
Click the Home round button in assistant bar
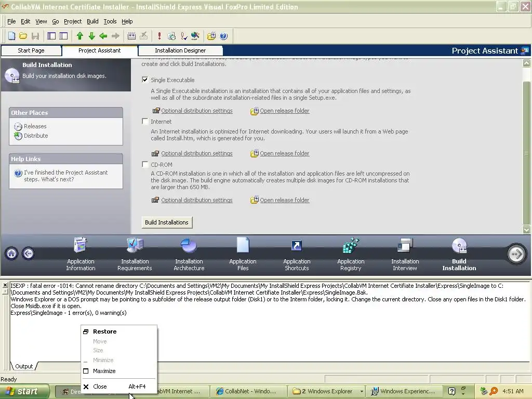pyautogui.click(x=11, y=254)
